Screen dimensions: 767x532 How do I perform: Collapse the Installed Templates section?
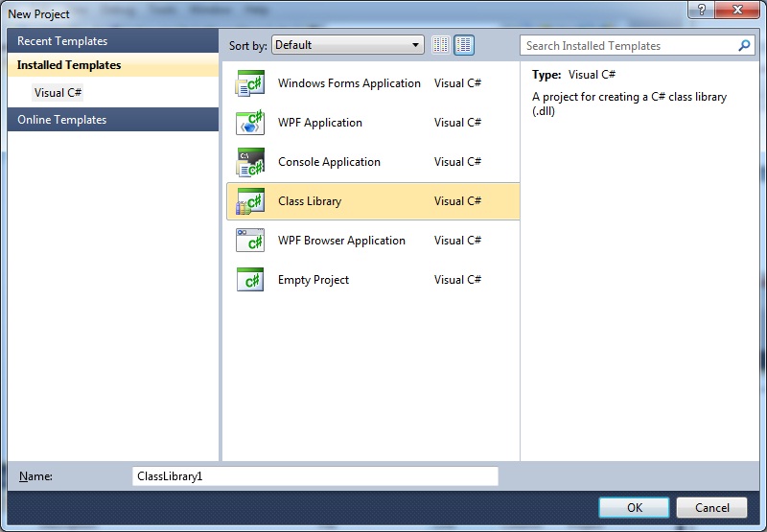point(69,65)
